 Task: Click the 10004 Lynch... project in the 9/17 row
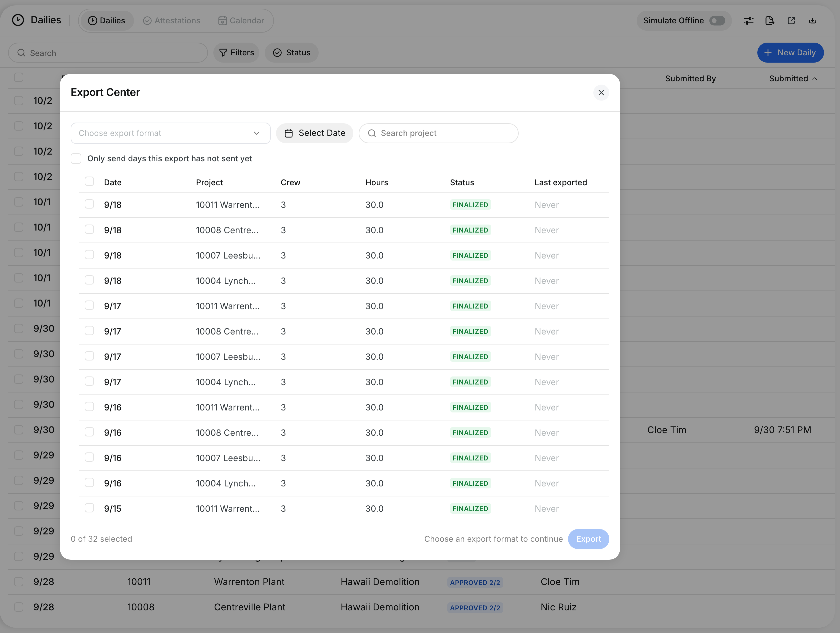coord(226,382)
